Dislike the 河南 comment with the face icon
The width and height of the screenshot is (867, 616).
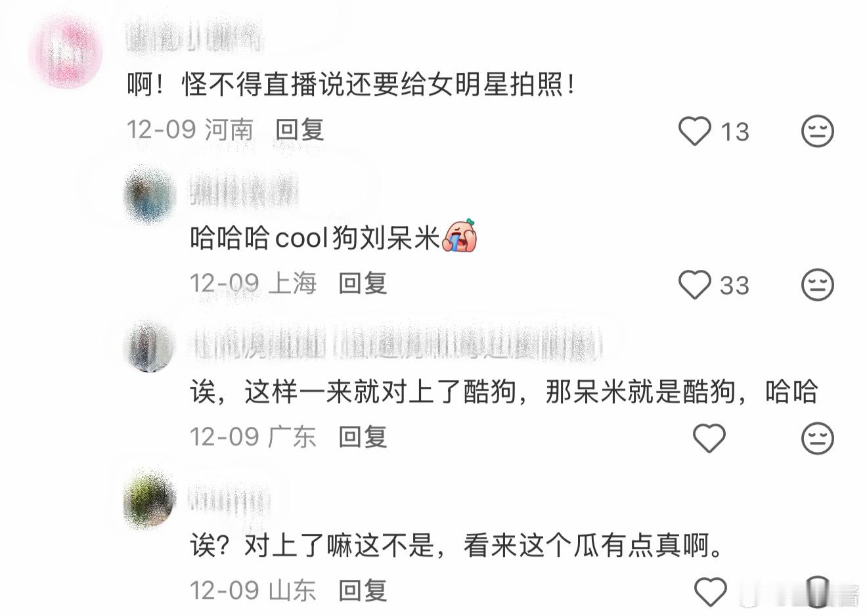(x=818, y=131)
